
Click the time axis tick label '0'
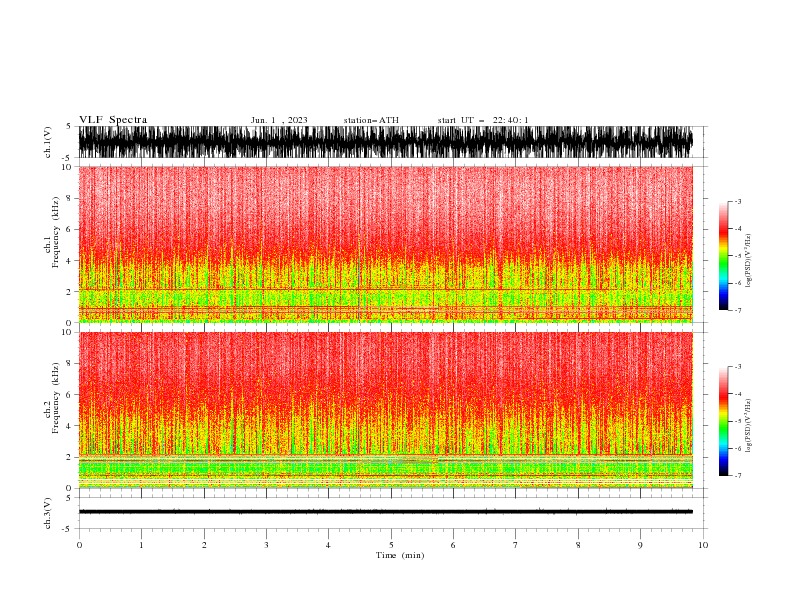pos(79,545)
